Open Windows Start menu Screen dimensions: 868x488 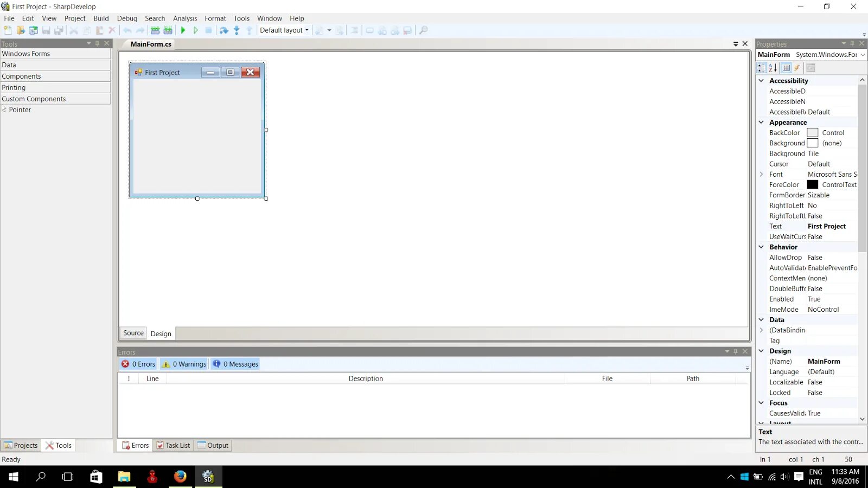[x=14, y=477]
